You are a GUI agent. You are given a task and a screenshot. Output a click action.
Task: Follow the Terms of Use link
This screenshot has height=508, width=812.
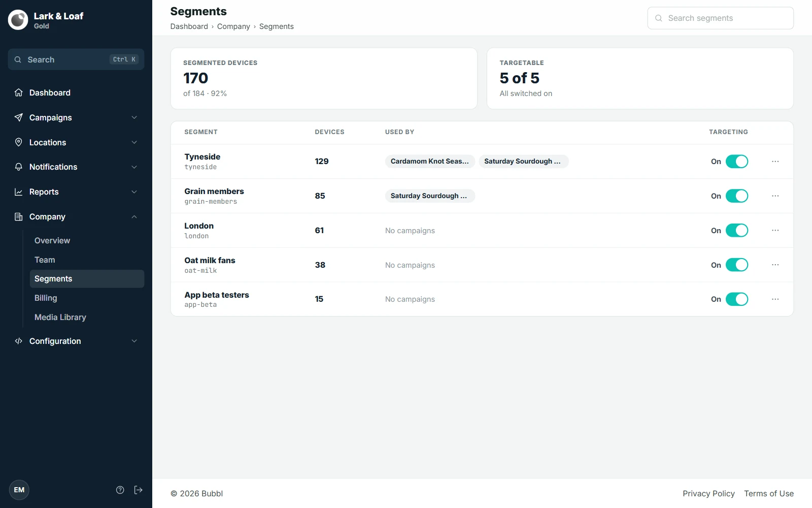click(x=769, y=493)
